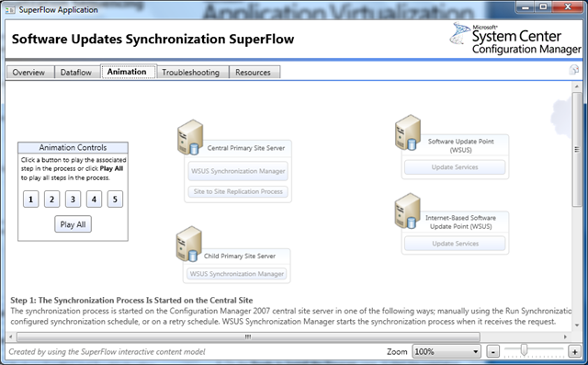Click Internet-Based Software Update Point (WSUS) label
Screen dimensions: 588x365
[460, 222]
